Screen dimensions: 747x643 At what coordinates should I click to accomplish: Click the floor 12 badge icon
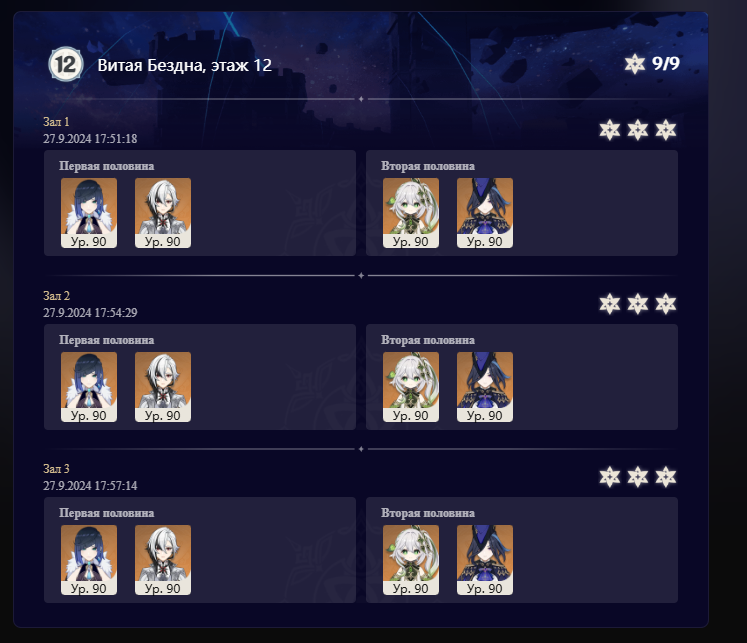click(66, 64)
